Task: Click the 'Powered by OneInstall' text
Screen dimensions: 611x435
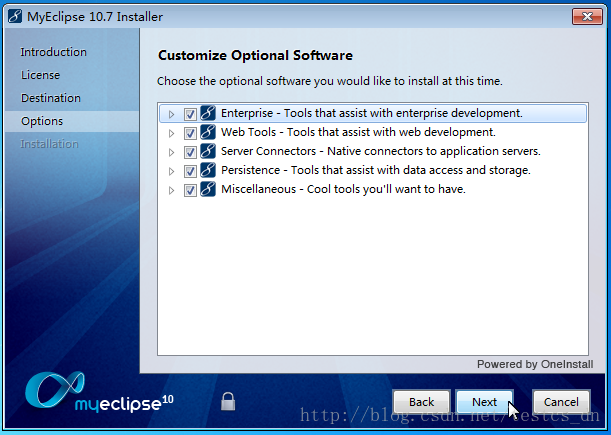Action: tap(535, 364)
